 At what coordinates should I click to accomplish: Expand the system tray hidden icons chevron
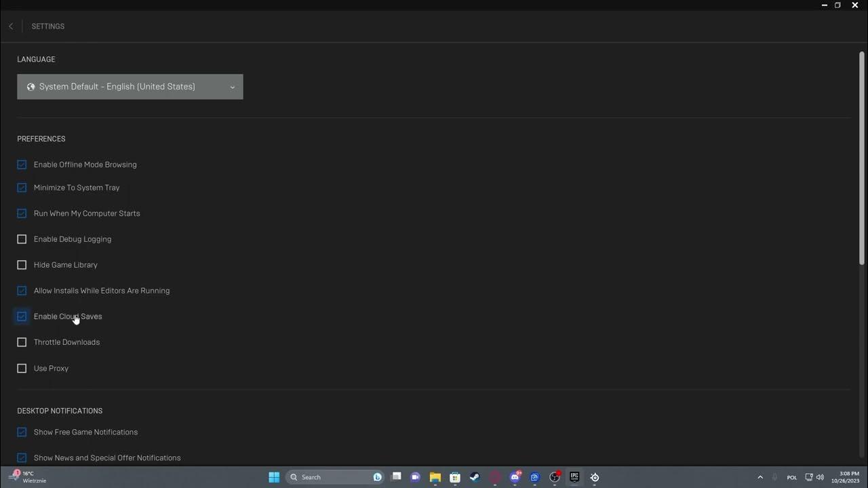760,477
